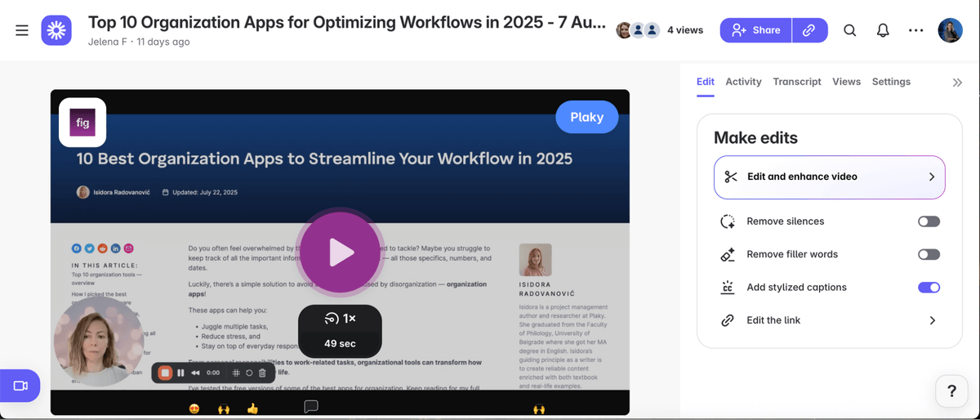Open Edit the link option
Viewport: 980px width, 420px height.
[x=829, y=320]
